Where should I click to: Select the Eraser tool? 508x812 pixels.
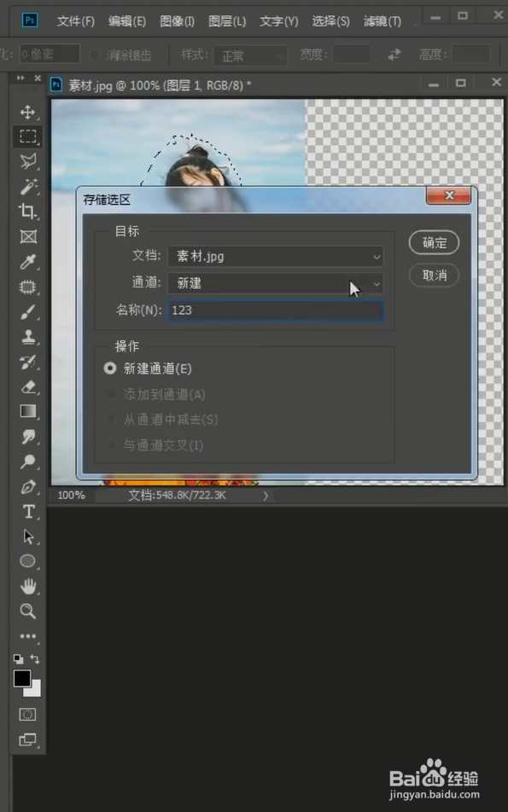(27, 387)
